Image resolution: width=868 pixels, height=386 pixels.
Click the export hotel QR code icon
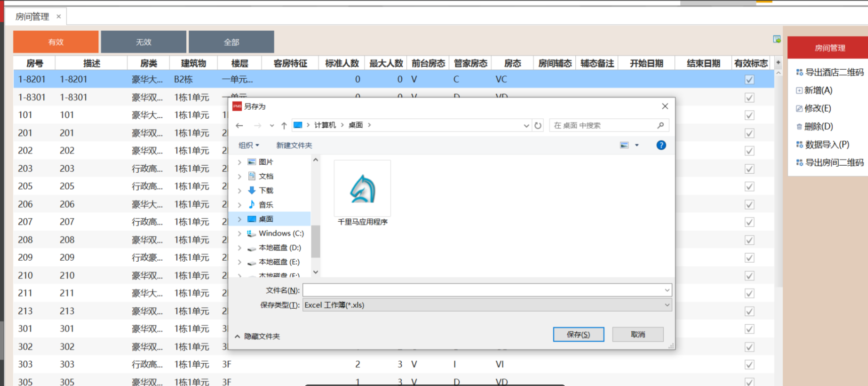click(799, 72)
